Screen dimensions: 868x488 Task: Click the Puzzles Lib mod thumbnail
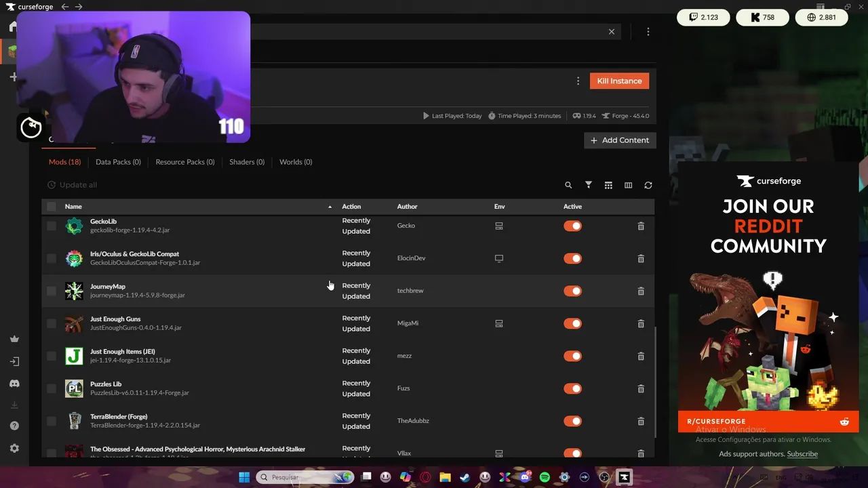(74, 388)
